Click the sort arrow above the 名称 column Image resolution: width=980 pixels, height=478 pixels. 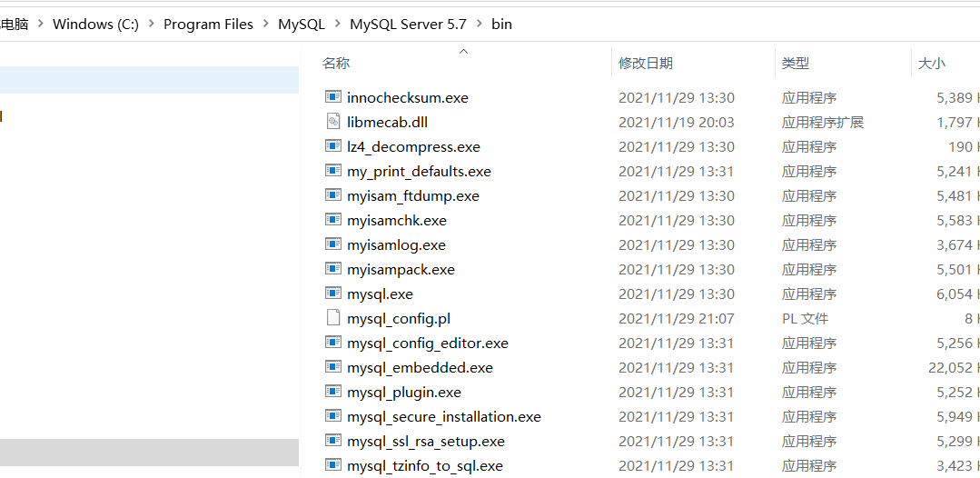coord(463,51)
